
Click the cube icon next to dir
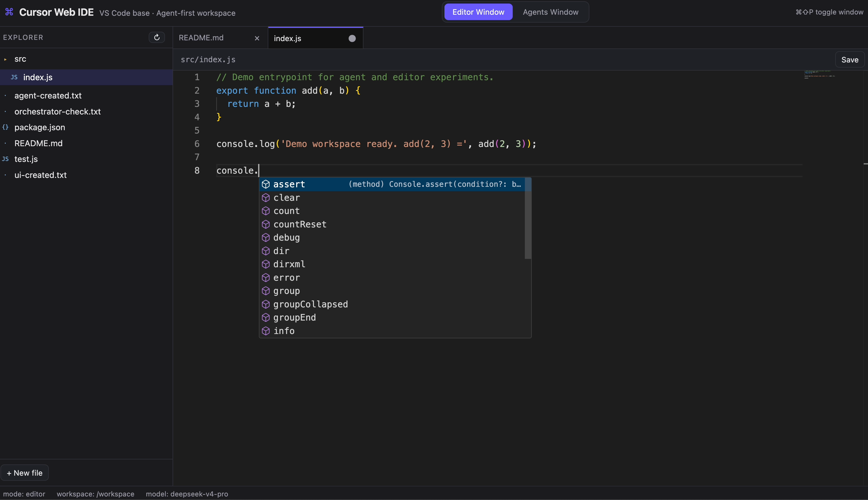point(266,251)
